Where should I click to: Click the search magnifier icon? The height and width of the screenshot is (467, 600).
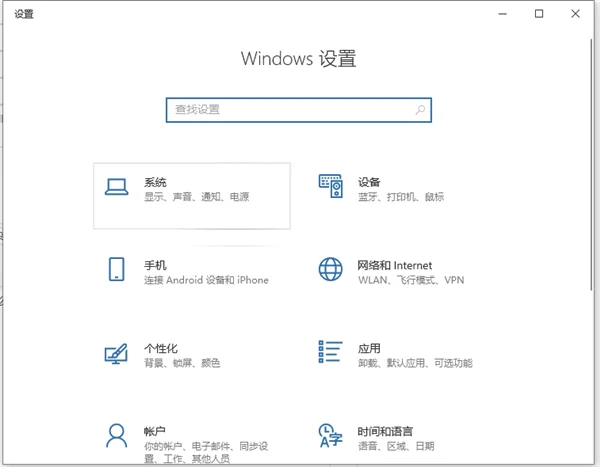click(420, 110)
